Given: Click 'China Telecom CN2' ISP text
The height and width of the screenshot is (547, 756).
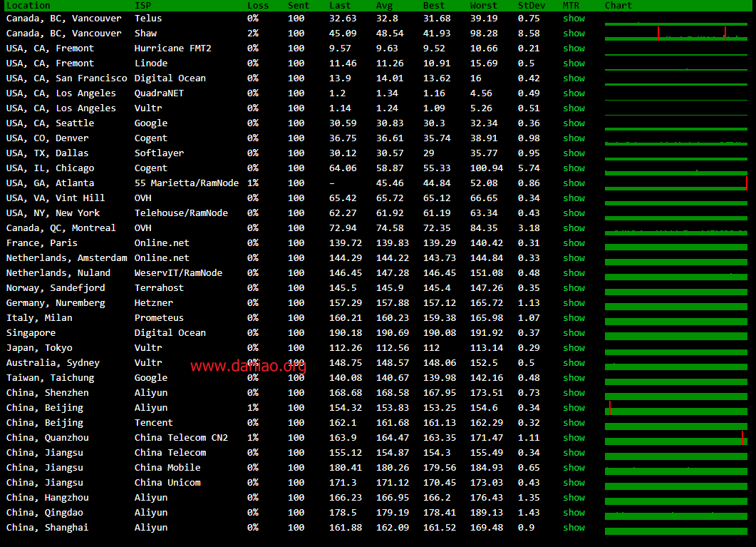Looking at the screenshot, I should click(x=181, y=437).
